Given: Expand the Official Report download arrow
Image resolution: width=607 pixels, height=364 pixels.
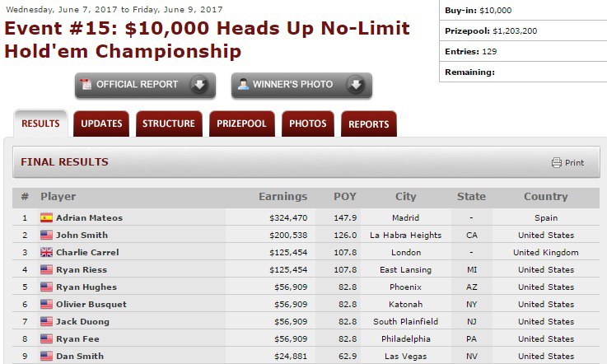Looking at the screenshot, I should [x=199, y=84].
